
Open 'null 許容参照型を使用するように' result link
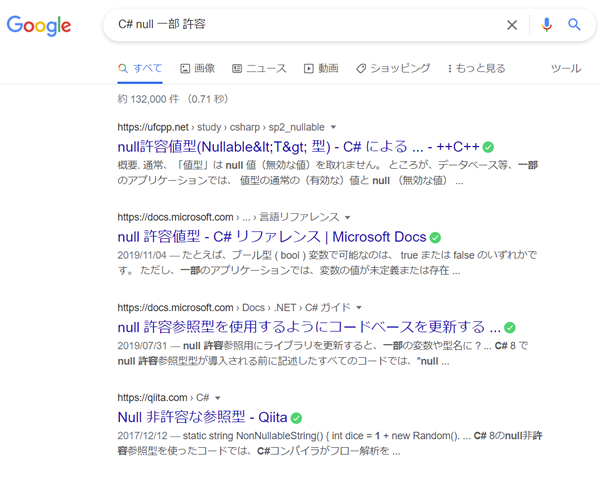point(309,327)
